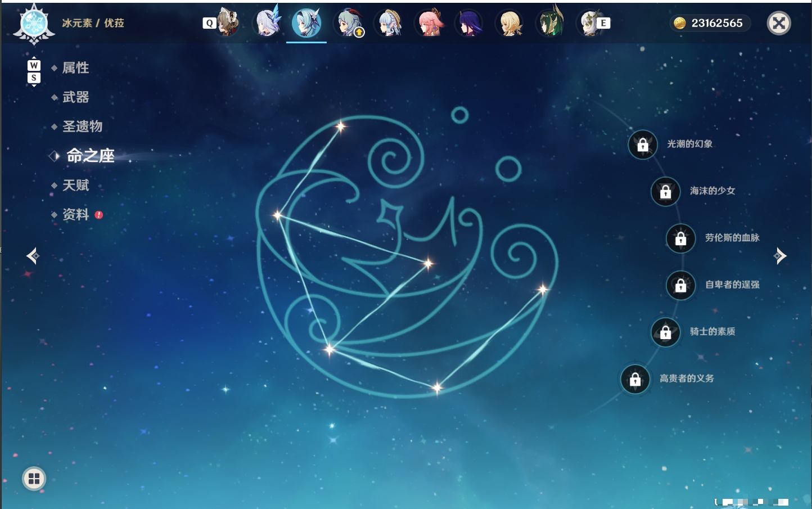This screenshot has height=509, width=812.
Task: Select the pale-blue-haired avatar with the hat
Action: pos(389,23)
